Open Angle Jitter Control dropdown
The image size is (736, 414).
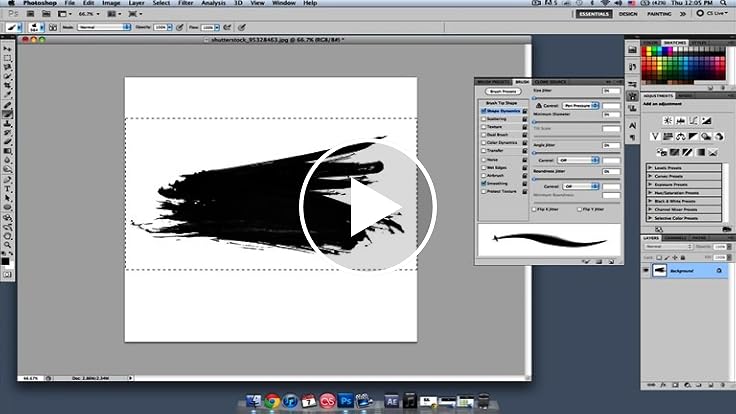click(578, 160)
